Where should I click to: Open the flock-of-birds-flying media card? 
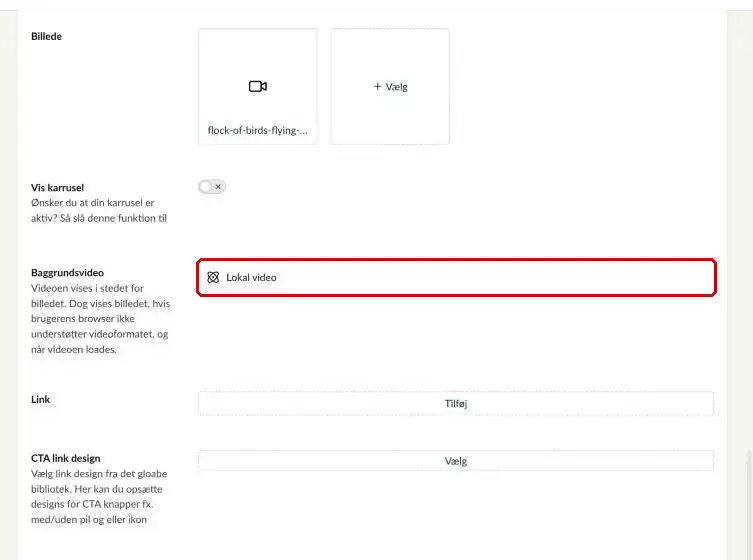258,86
